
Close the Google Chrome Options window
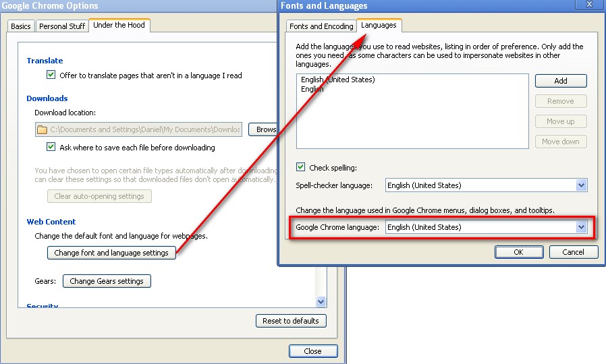coord(313,351)
